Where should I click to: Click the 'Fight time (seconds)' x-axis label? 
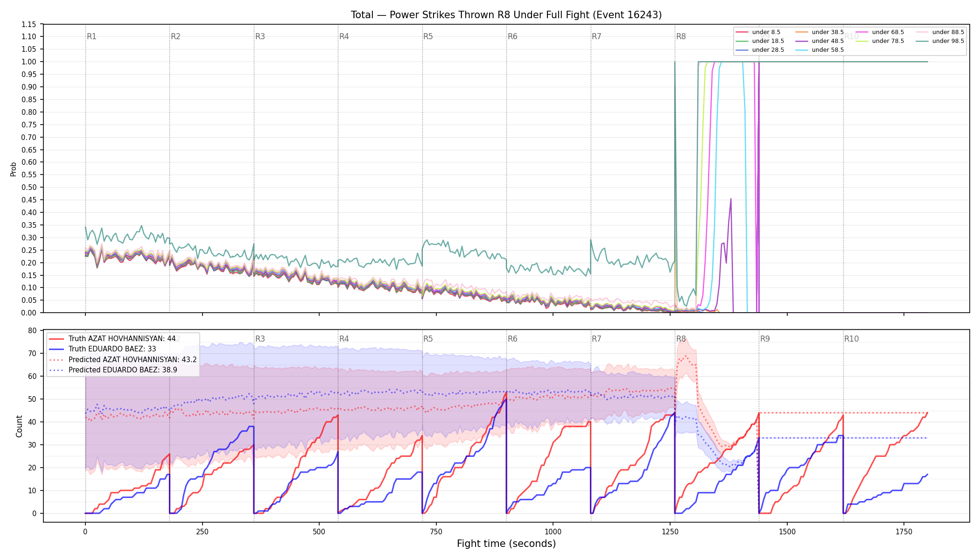506,544
